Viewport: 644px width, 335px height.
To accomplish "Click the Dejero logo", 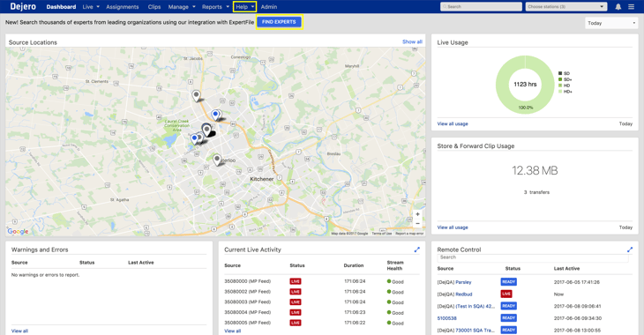I will 23,6.
